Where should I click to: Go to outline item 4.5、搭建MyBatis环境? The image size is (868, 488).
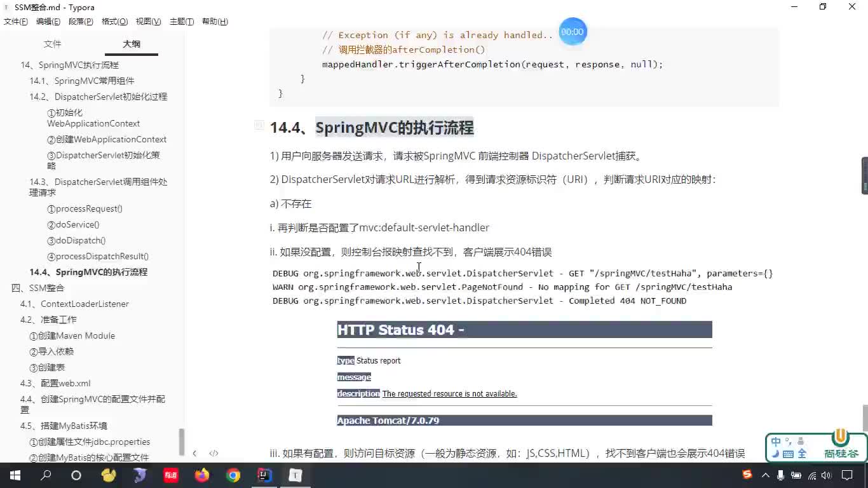click(64, 426)
